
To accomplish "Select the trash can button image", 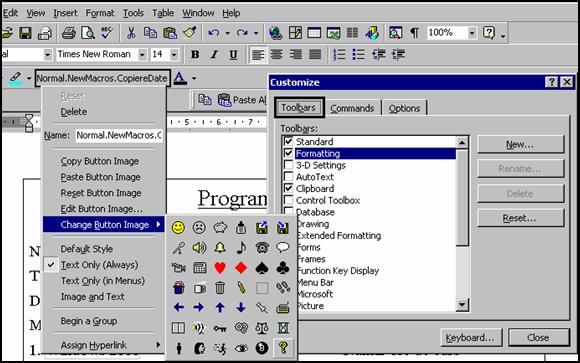I will tap(220, 288).
